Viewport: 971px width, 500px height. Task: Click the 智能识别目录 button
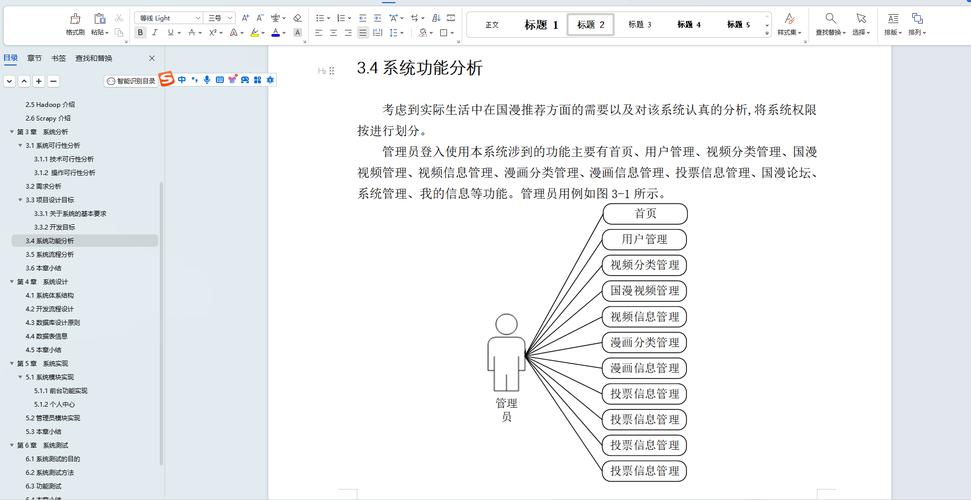tap(131, 81)
